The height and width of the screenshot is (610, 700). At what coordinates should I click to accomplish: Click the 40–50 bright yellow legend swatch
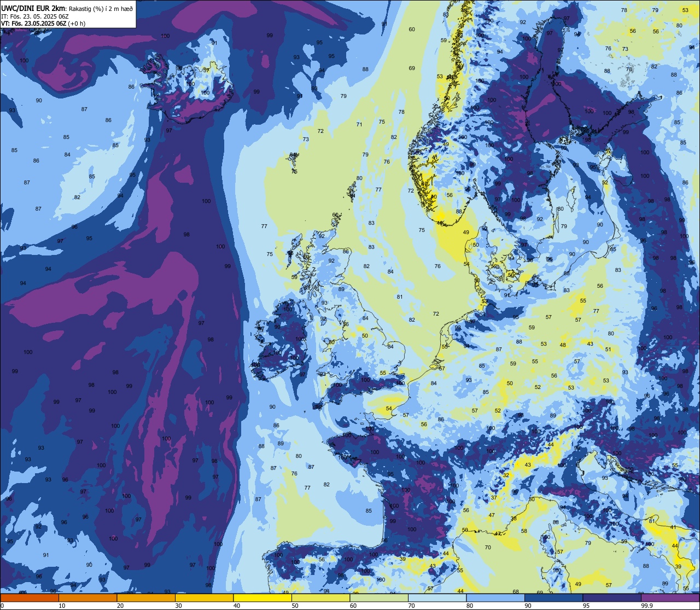(x=262, y=598)
